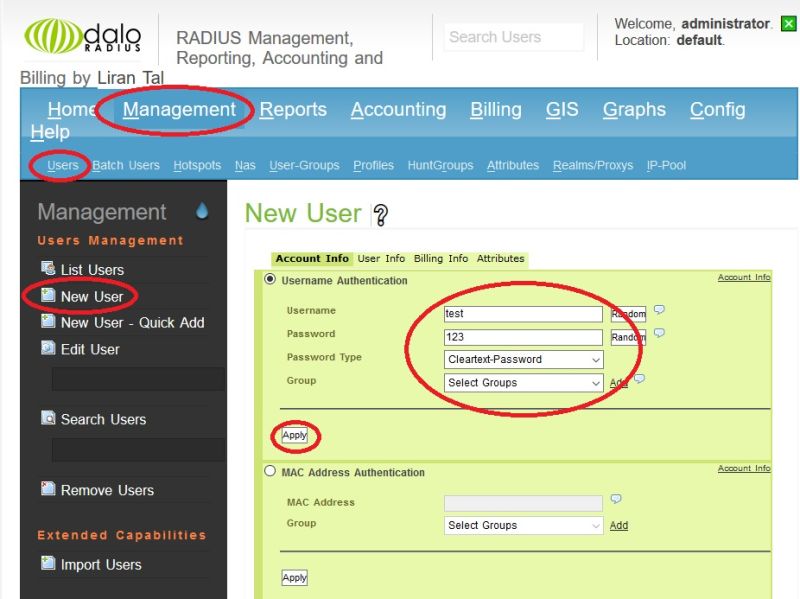Open the Batch Users submenu link

pos(126,165)
